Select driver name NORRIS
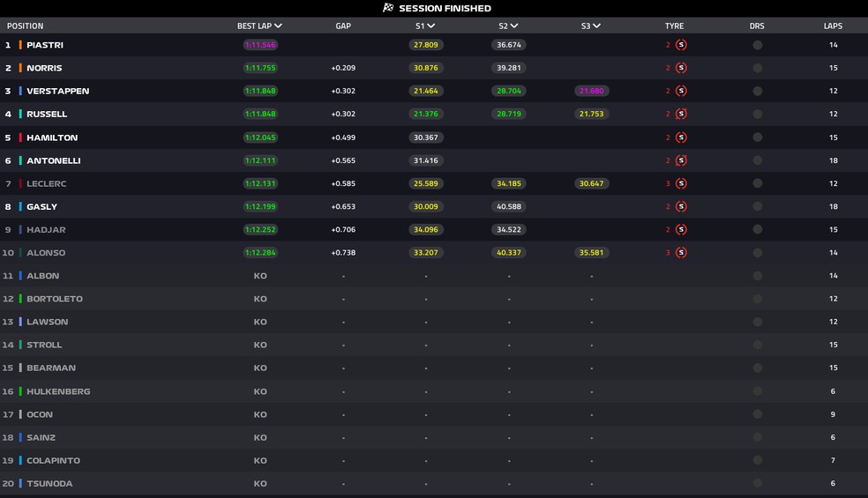 point(44,68)
